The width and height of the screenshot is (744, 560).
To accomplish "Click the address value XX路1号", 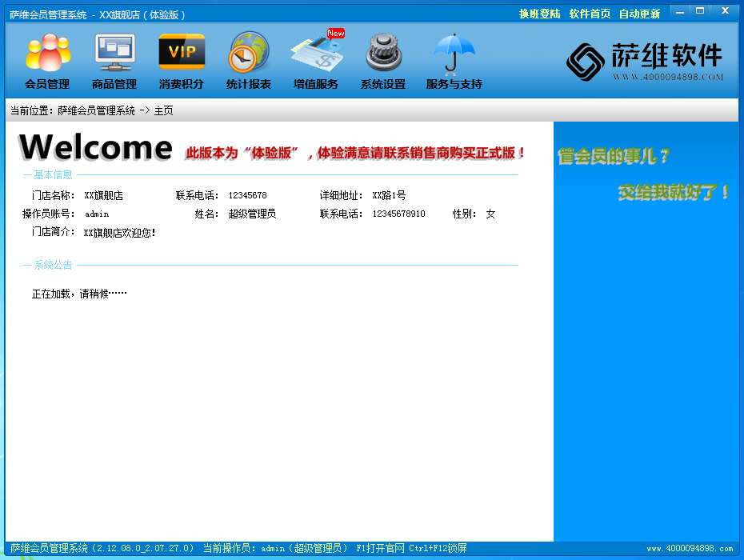I will pos(389,195).
